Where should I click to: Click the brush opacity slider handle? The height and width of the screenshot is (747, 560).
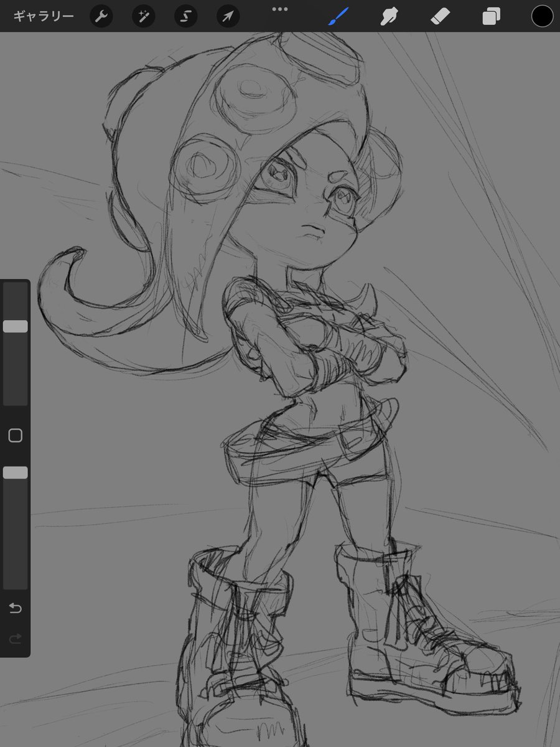click(16, 473)
